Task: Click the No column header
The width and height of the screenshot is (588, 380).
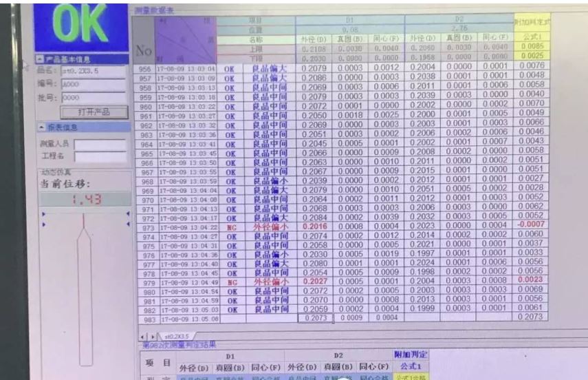Action: (144, 50)
